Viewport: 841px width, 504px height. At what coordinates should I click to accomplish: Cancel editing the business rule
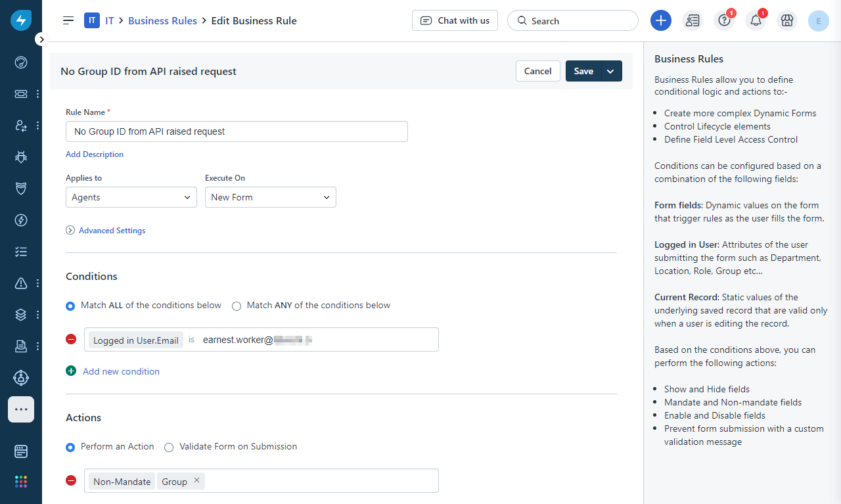coord(538,71)
